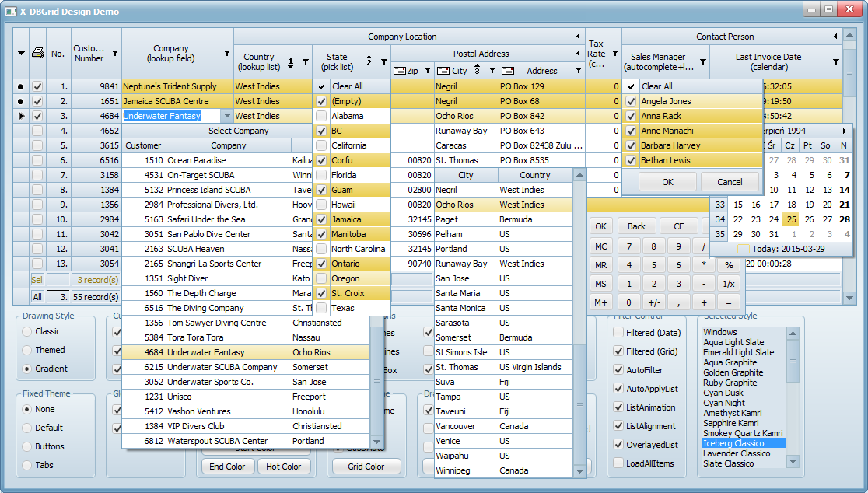This screenshot has width=868, height=493.
Task: Select the Classic drawing style radio
Action: (x=28, y=331)
